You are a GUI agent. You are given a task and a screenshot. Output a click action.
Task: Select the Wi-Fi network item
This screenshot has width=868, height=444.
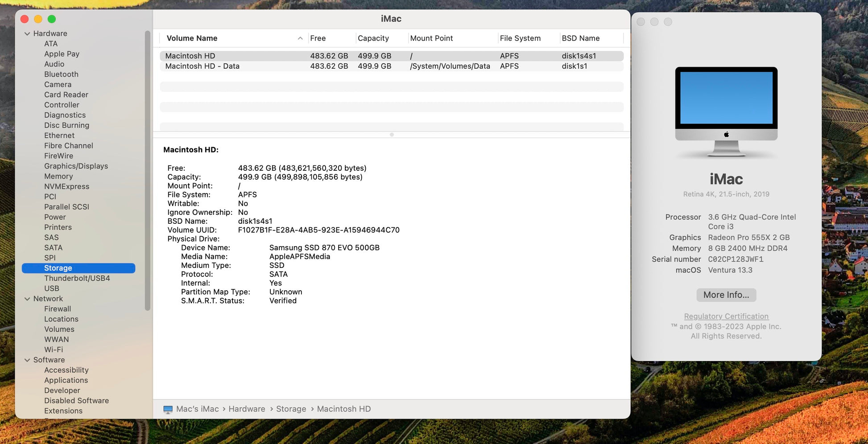tap(54, 349)
